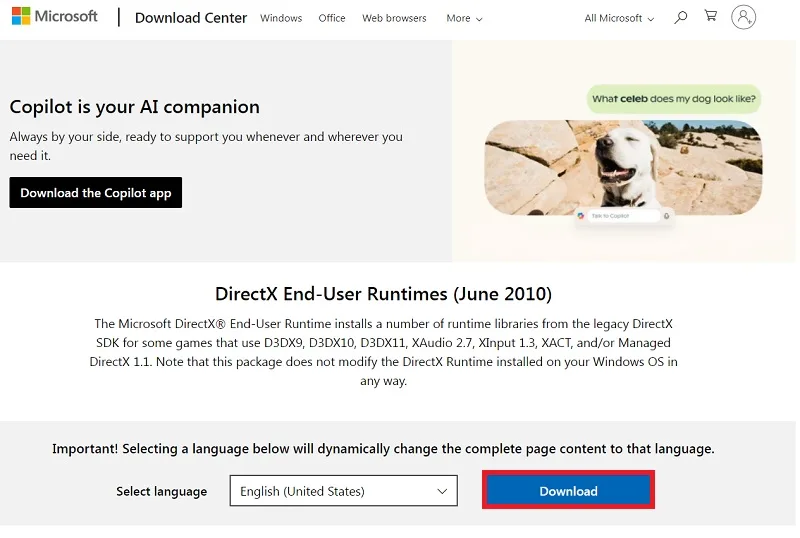Click the Talk to Copilot input field
Screen dimensions: 800x538
click(x=622, y=216)
